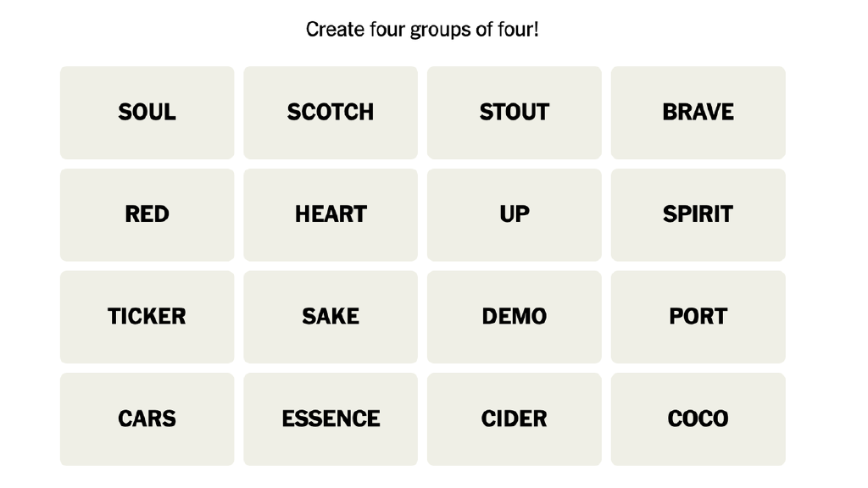Select the SPIRIT tile
Screen dimensions: 868x488
click(x=698, y=214)
